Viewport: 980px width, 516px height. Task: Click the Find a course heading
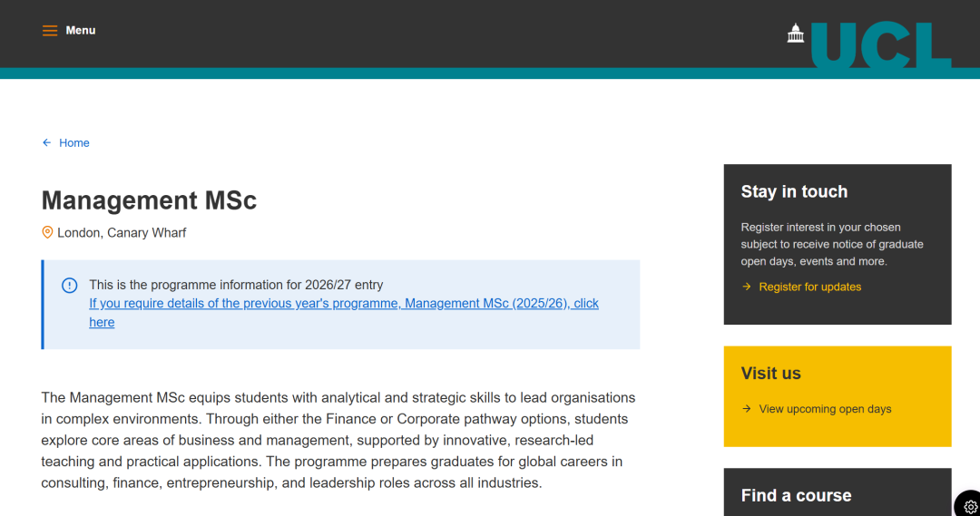coord(796,495)
